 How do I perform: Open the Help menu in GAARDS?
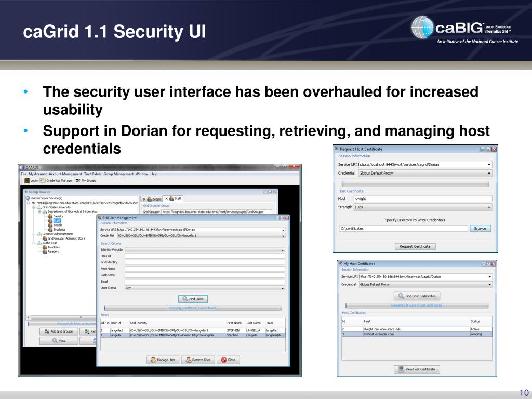pyautogui.click(x=154, y=174)
